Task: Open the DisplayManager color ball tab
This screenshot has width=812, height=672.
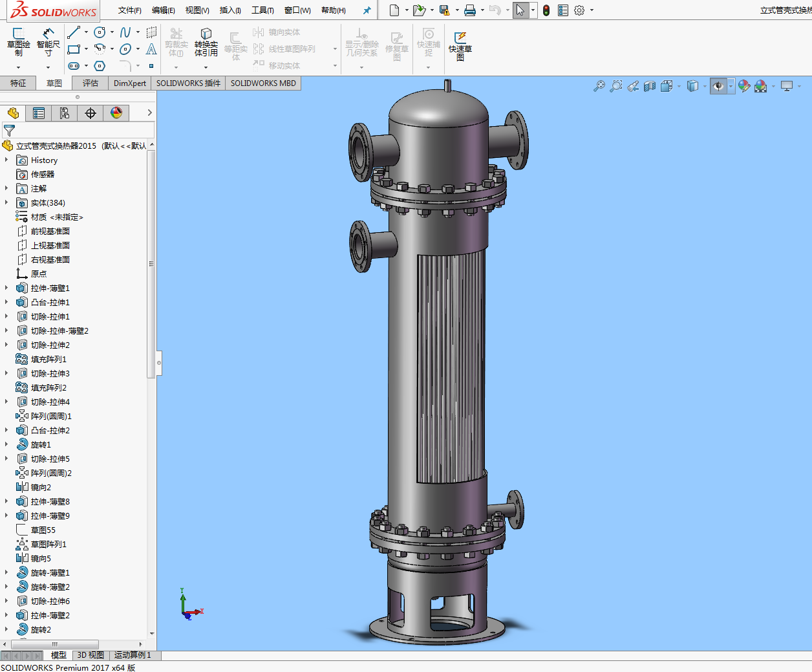Action: pyautogui.click(x=116, y=113)
